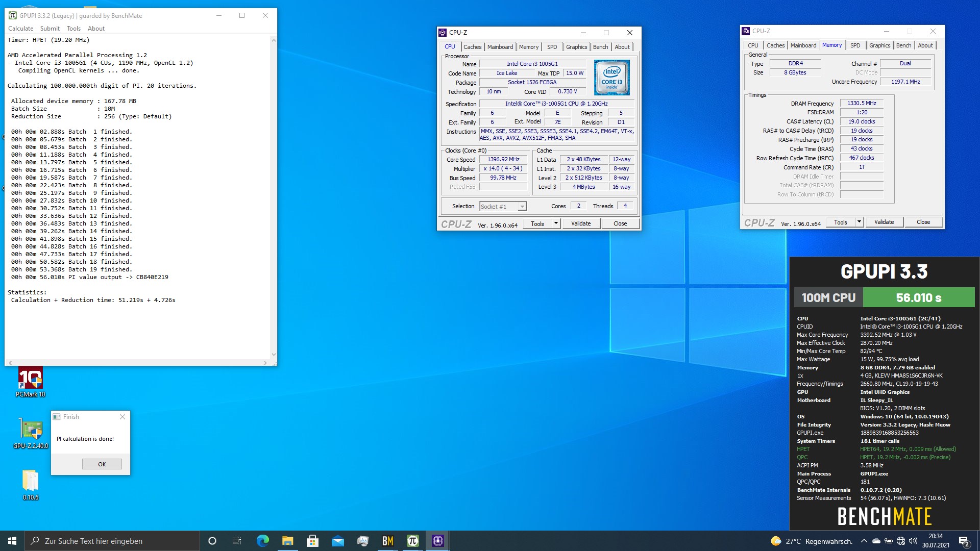The width and height of the screenshot is (980, 551).
Task: Close the Finish dialog with X
Action: pos(122,417)
